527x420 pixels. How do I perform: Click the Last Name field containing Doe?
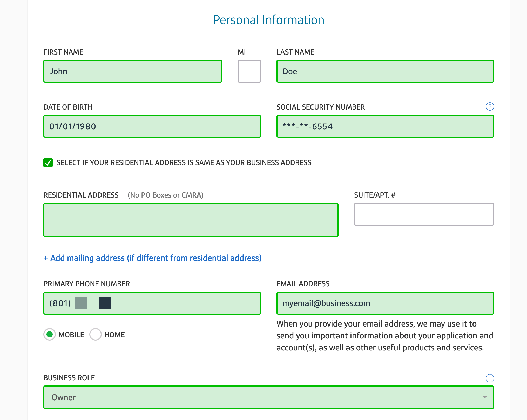click(385, 71)
